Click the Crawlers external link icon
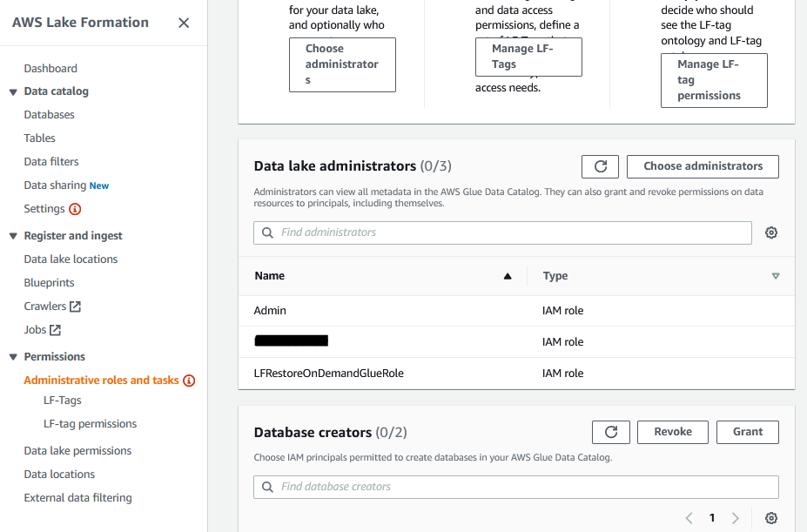807x532 pixels. click(x=75, y=306)
